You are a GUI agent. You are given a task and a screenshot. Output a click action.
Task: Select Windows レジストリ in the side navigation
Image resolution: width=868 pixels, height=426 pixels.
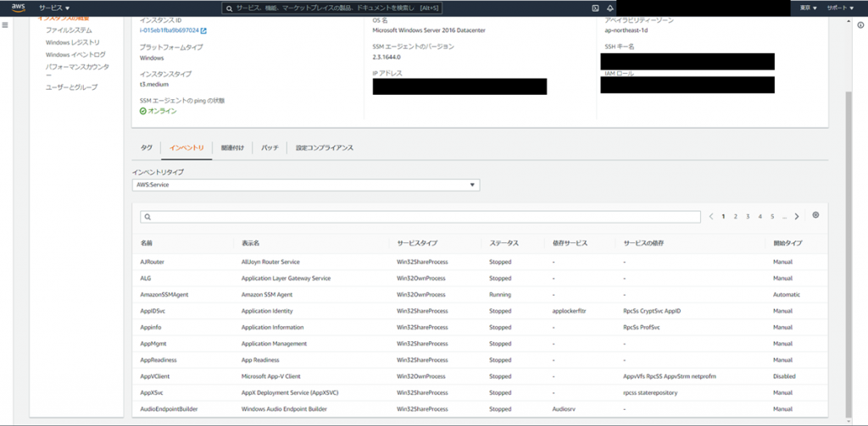coord(73,42)
